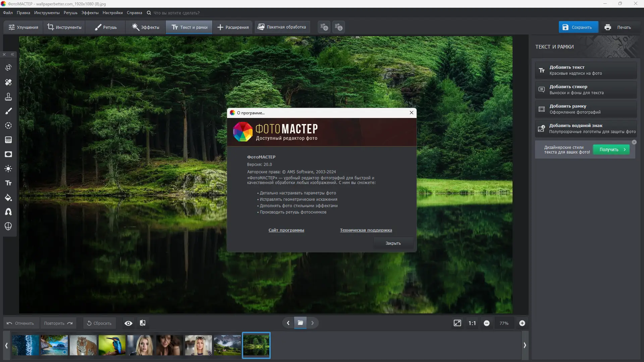Select the paint bucket fill tool
The image size is (644, 362).
8,198
